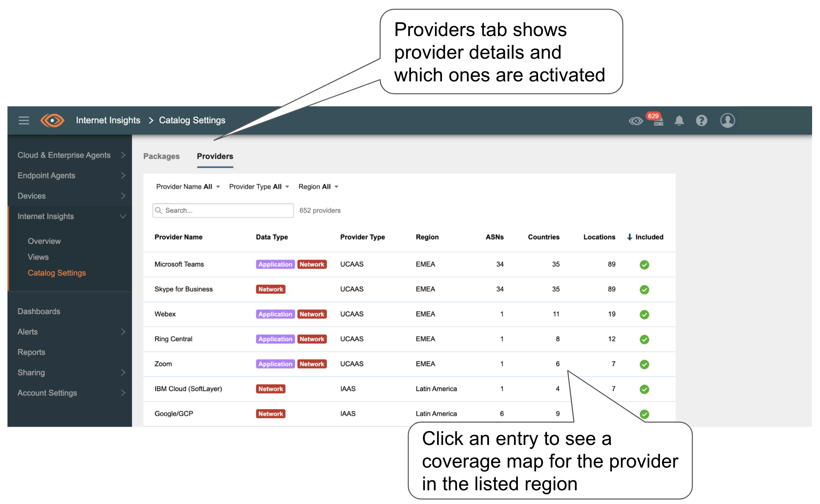Click the green Included check for IBM Cloud
Viewport: 820px width, 504px height.
(x=644, y=389)
